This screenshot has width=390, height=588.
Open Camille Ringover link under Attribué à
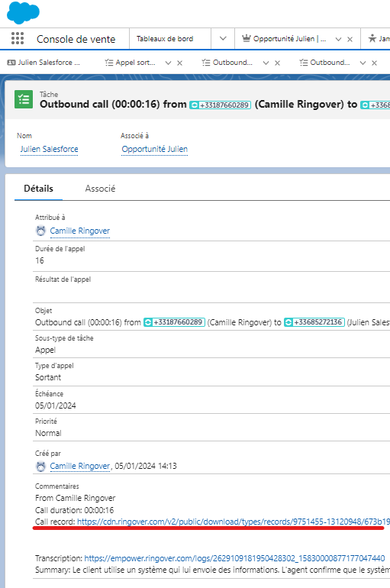tap(80, 231)
